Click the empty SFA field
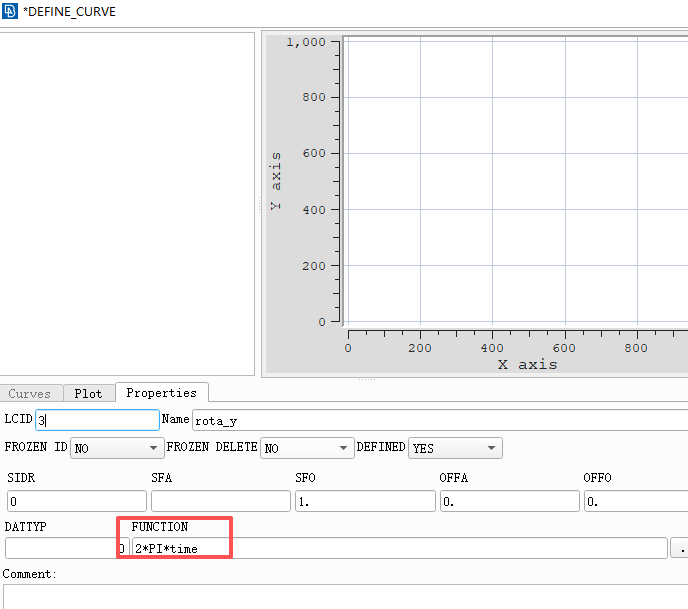Screen dimensions: 688x609 coord(220,501)
